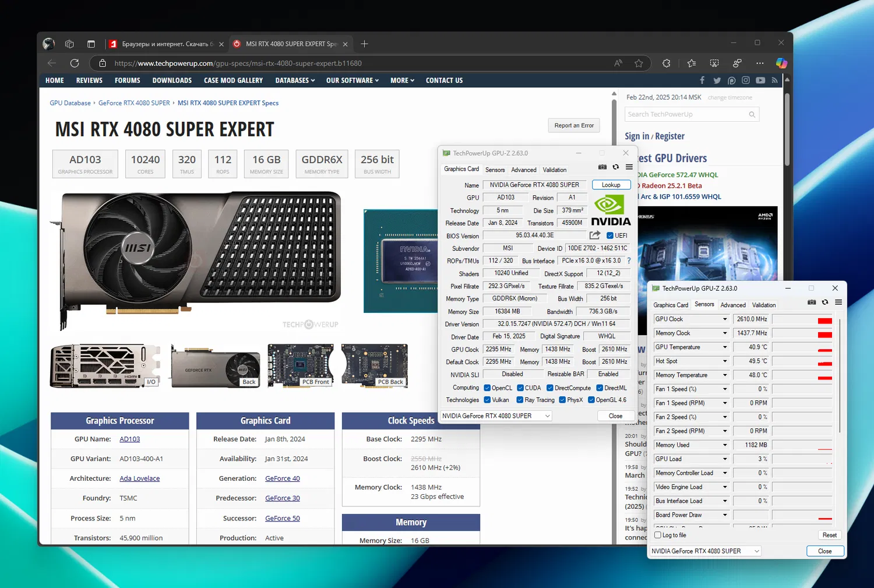Viewport: 874px width, 588px height.
Task: Open TechPowerUp RSS feed icon
Action: (x=774, y=80)
